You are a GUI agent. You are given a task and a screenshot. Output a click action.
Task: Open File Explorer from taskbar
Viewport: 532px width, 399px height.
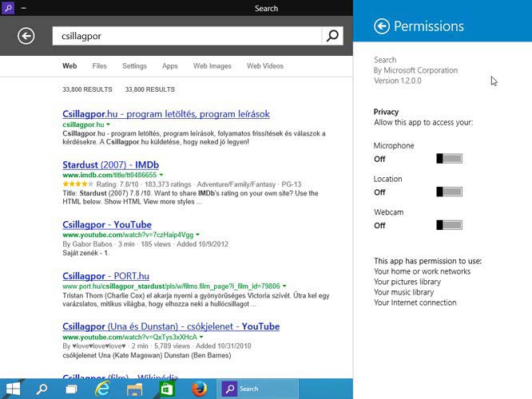tap(134, 389)
